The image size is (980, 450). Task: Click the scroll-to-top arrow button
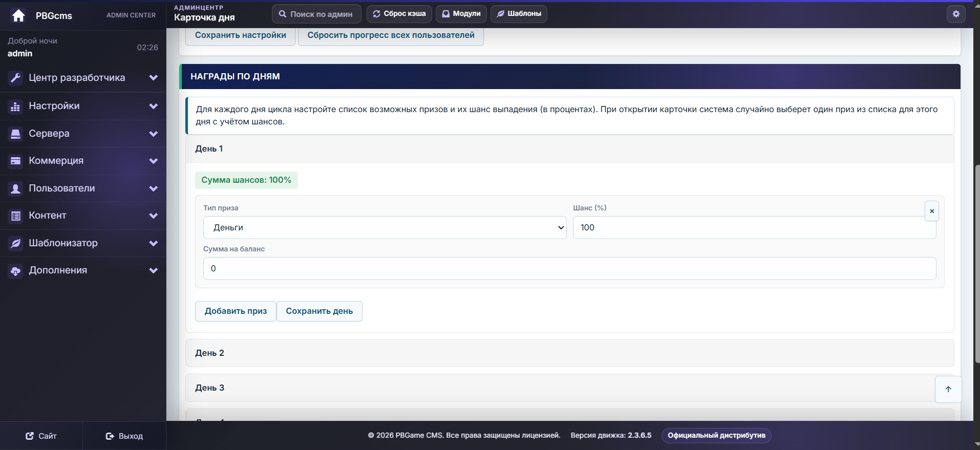(948, 389)
